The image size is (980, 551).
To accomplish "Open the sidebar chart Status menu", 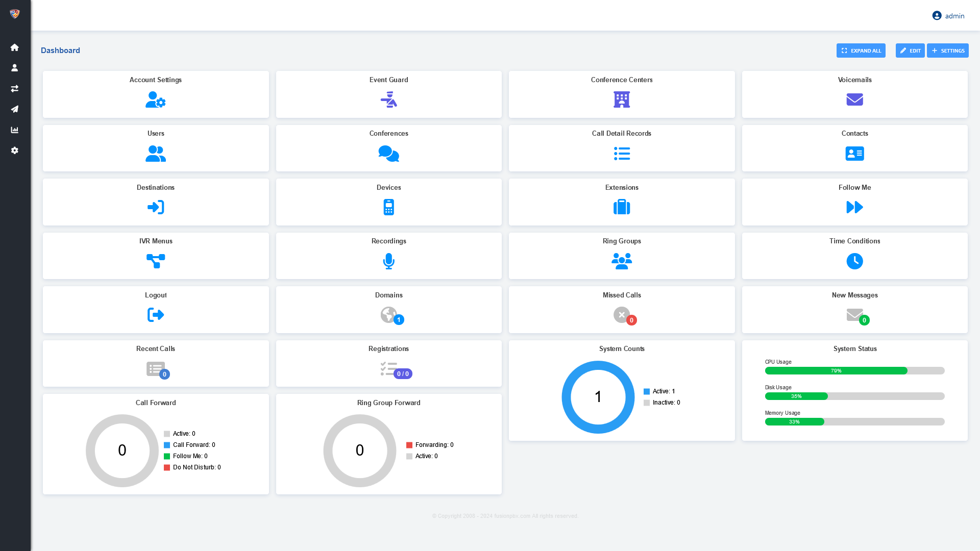I will [x=15, y=130].
